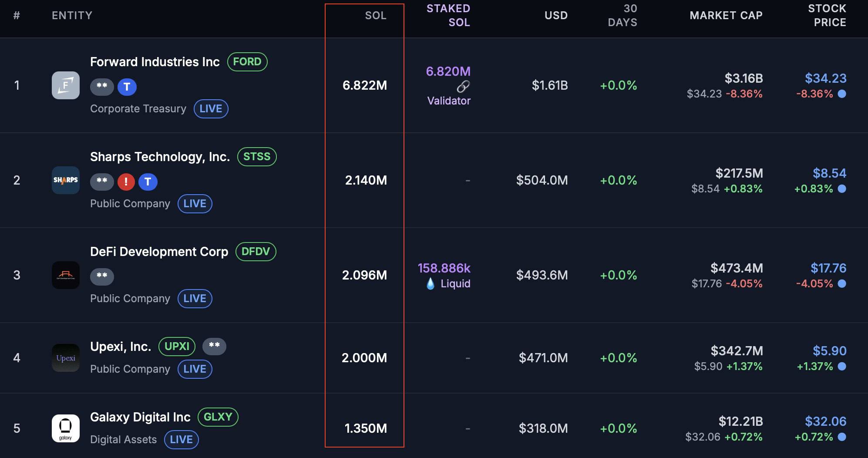Sort by the USD column header
This screenshot has height=458, width=868.
click(x=556, y=16)
